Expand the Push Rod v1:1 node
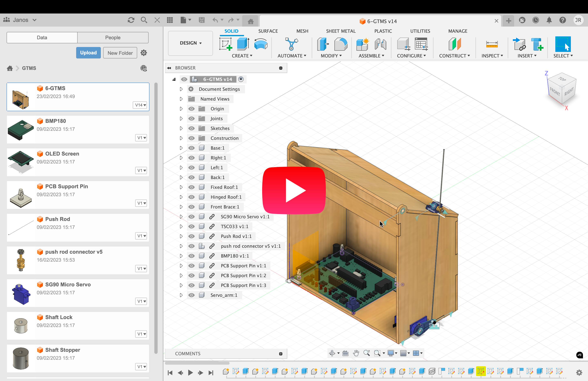 pyautogui.click(x=181, y=236)
